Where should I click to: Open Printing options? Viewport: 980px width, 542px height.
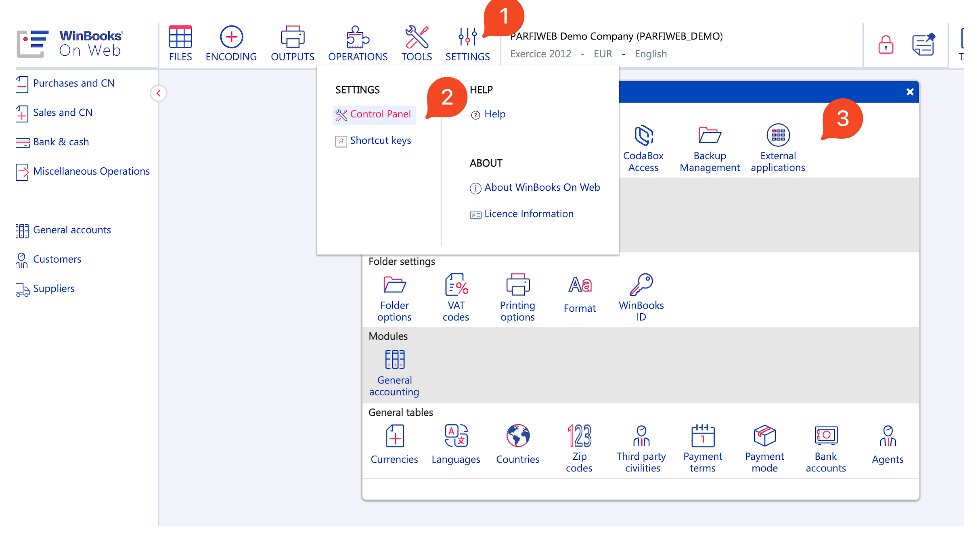click(517, 298)
